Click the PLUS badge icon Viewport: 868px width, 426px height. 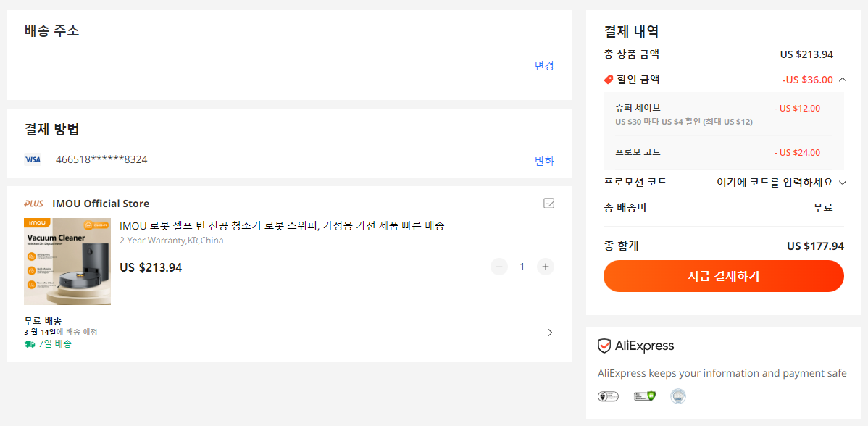tap(34, 204)
